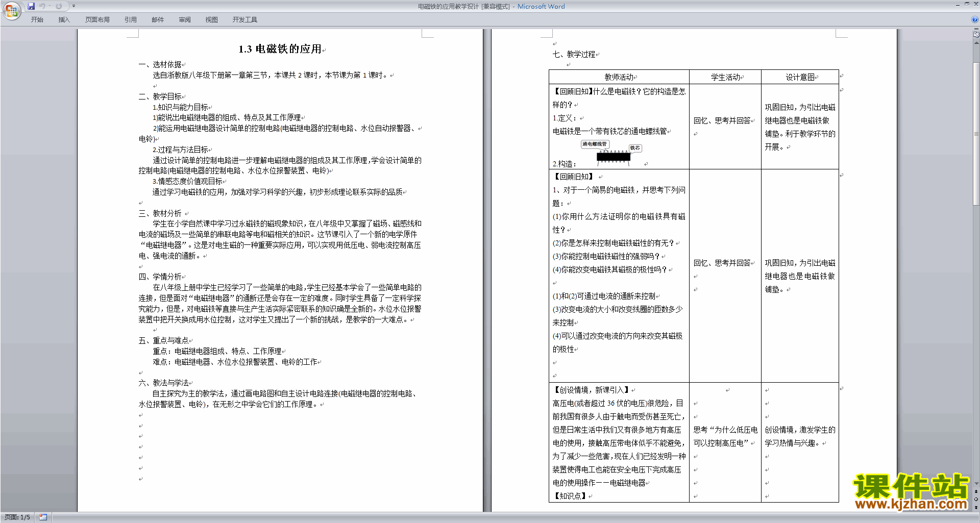
Task: Save document via floppy disk icon
Action: [31, 6]
